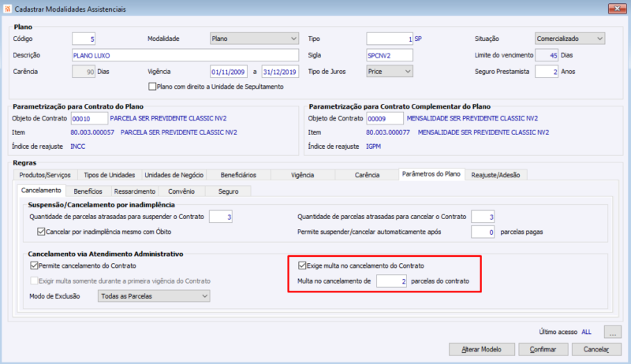Viewport: 631px width, 364px height.
Task: Toggle Plano com direito a Unidade de Sepultamento
Action: (x=152, y=87)
